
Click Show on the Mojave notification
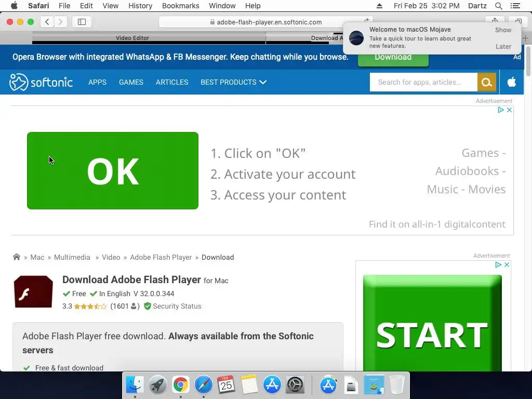[503, 30]
